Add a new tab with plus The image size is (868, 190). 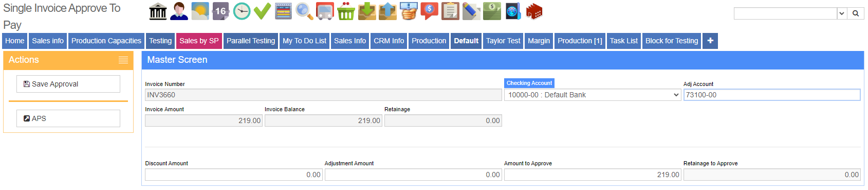710,41
